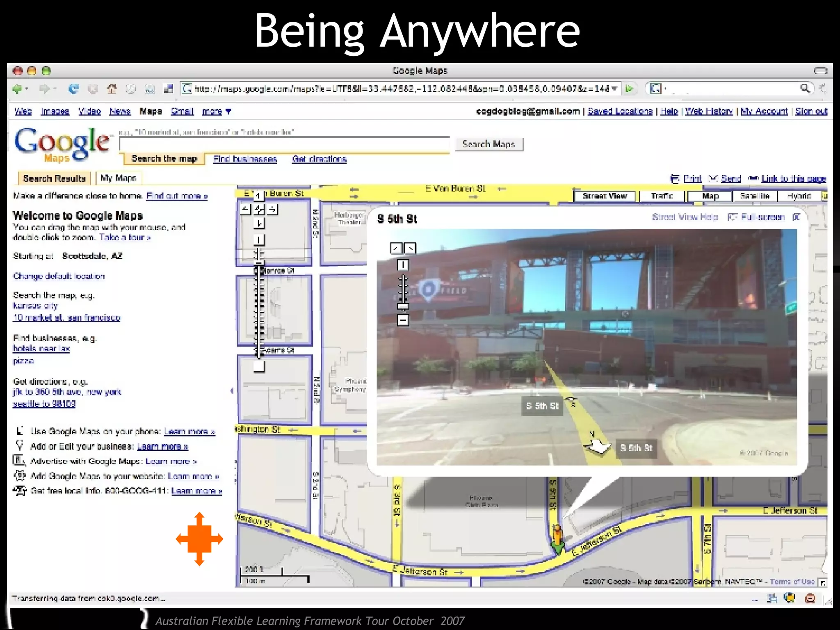Click the overview map toggle in the map corner
The image size is (840, 630).
(x=822, y=582)
